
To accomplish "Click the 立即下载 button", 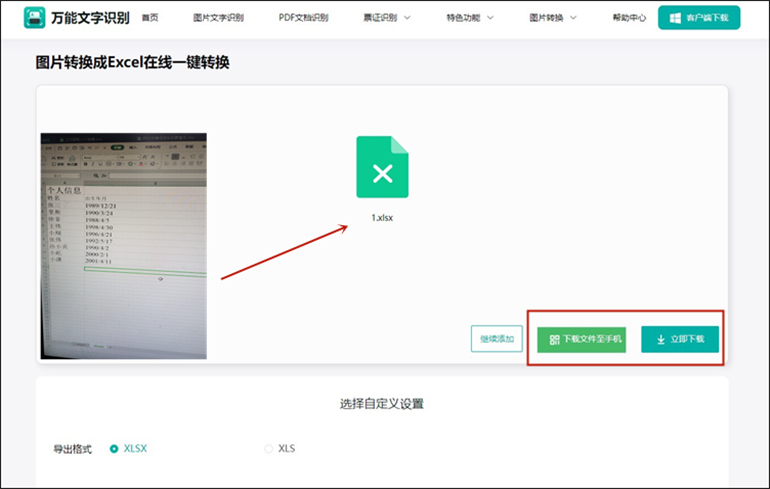I will [x=680, y=339].
